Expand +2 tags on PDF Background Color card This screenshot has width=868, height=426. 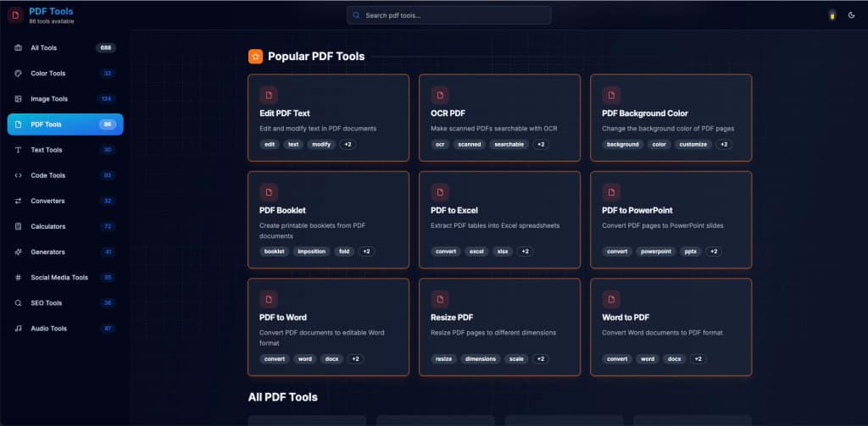click(x=724, y=144)
